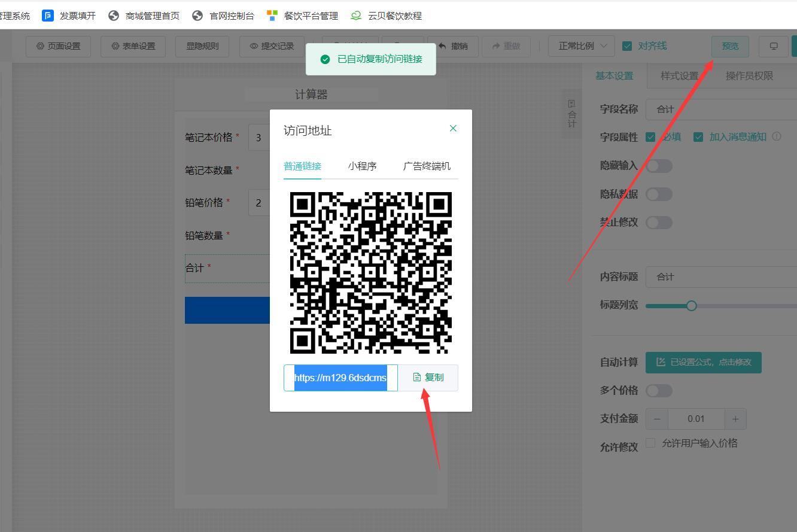Switch to the 样式设置 tab

[679, 76]
